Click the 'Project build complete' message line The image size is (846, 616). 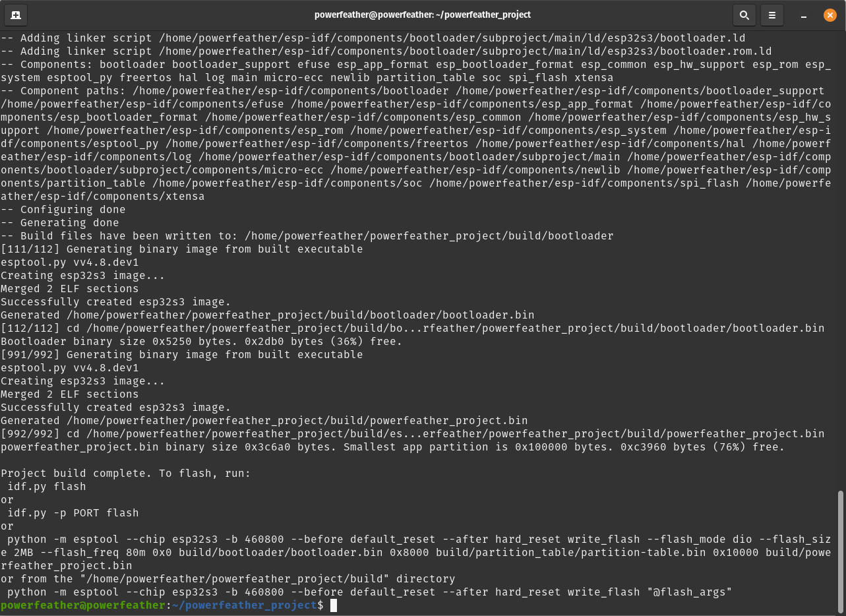(x=125, y=473)
